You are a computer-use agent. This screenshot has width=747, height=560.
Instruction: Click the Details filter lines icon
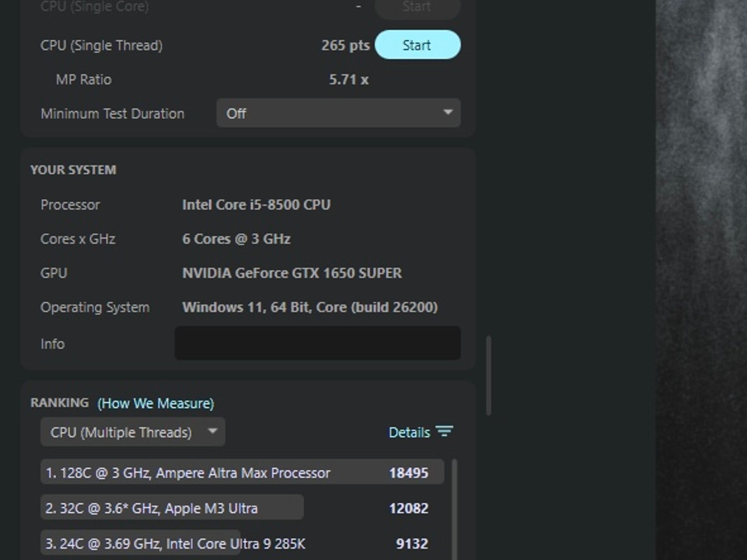point(445,431)
